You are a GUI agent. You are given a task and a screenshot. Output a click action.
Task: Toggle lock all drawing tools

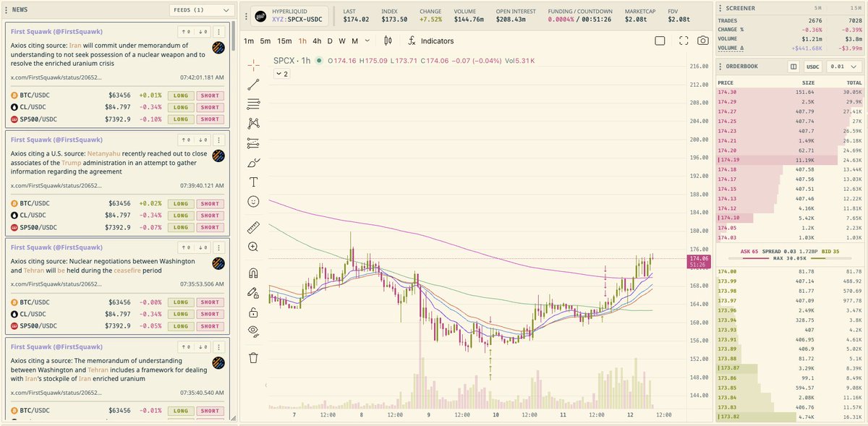[x=253, y=312]
